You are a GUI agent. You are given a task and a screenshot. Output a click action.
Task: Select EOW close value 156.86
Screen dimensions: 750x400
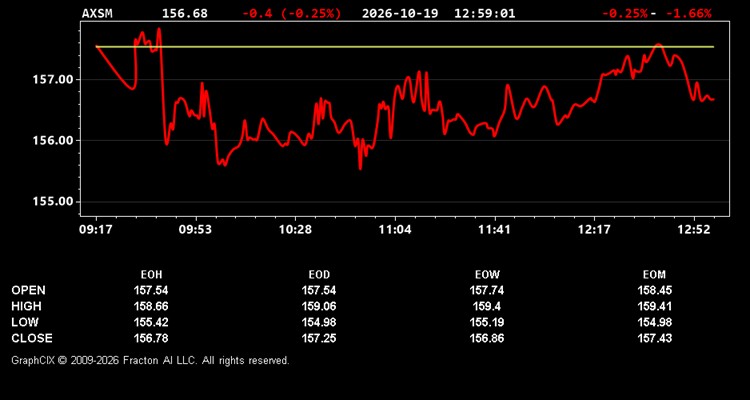pyautogui.click(x=487, y=338)
